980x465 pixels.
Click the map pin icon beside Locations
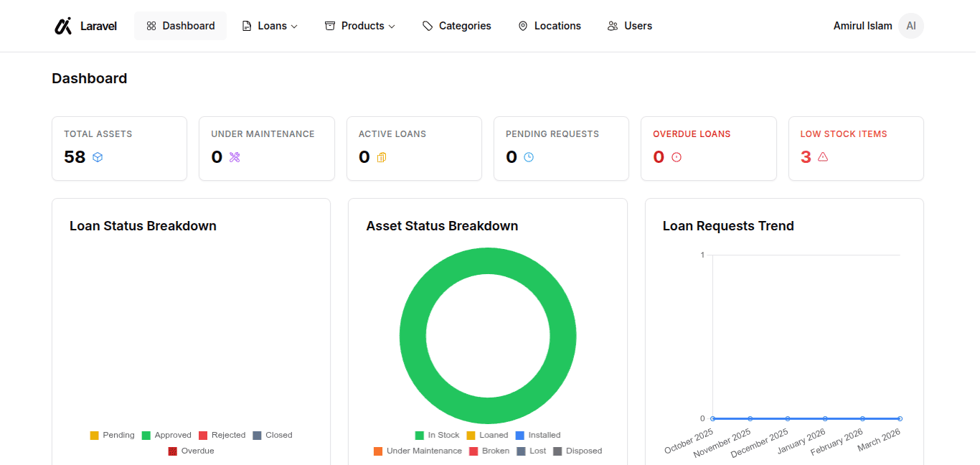[523, 26]
